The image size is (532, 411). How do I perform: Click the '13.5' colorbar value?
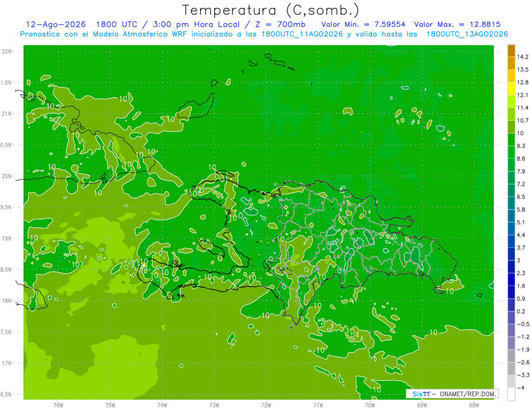click(523, 70)
